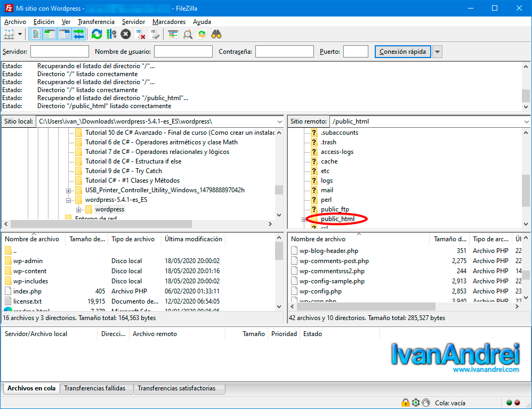Toggle the remote directory tree display
The image size is (532, 409).
point(64,34)
